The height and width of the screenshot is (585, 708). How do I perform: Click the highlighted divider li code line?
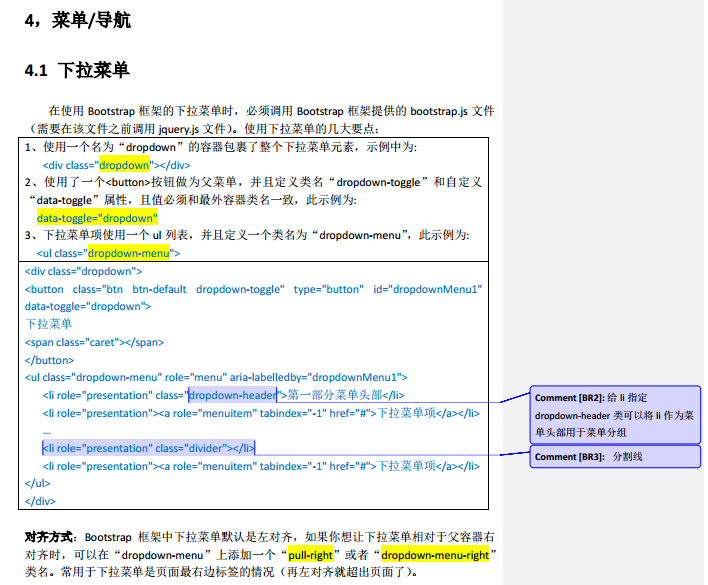149,448
